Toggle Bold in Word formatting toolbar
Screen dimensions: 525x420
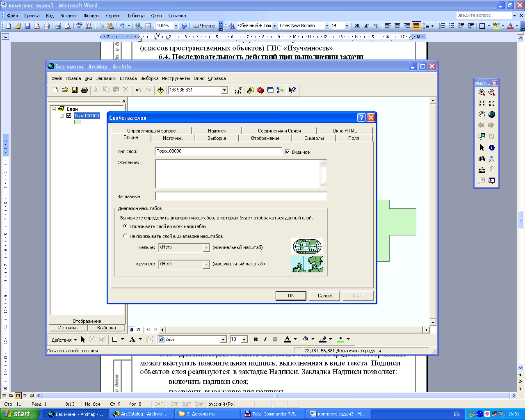(x=357, y=25)
